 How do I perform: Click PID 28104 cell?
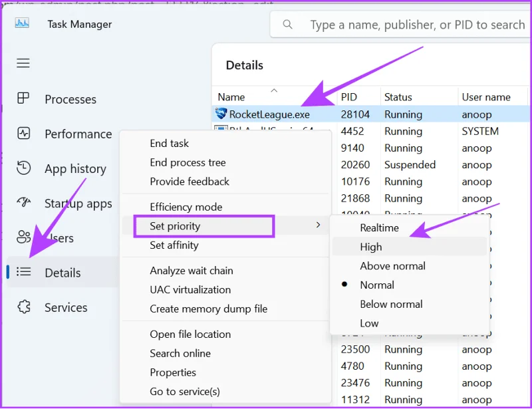tap(355, 114)
